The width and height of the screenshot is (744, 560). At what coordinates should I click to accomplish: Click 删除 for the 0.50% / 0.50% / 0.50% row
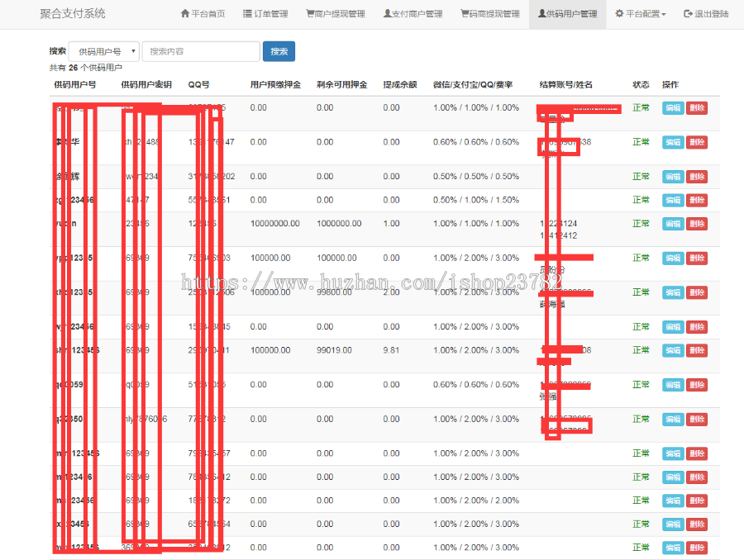point(697,177)
